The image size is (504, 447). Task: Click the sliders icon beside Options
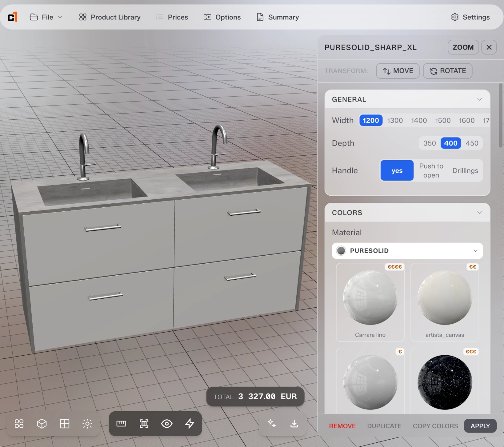pyautogui.click(x=207, y=17)
